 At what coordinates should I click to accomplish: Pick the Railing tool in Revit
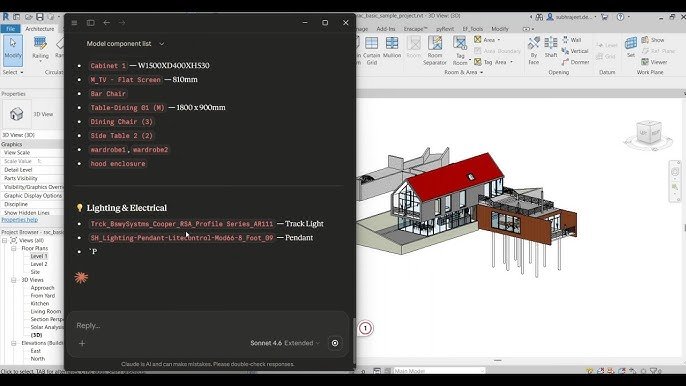[40, 48]
